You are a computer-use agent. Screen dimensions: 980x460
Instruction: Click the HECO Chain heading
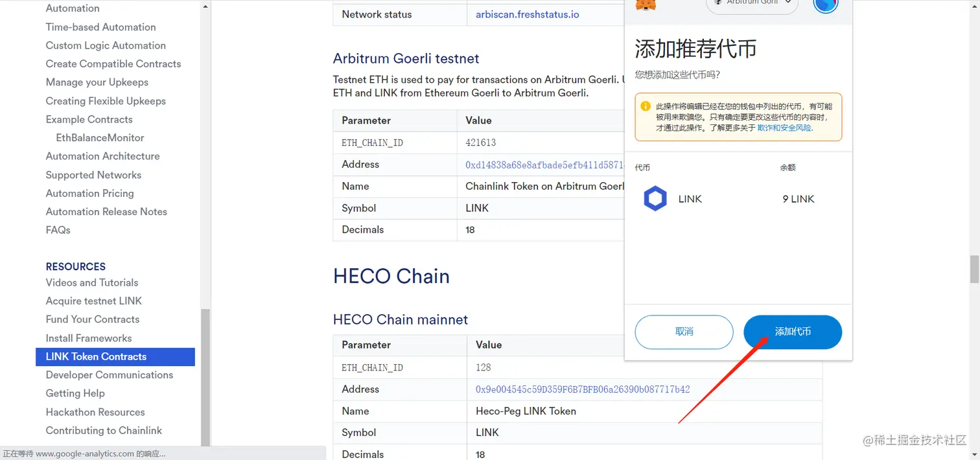(391, 277)
